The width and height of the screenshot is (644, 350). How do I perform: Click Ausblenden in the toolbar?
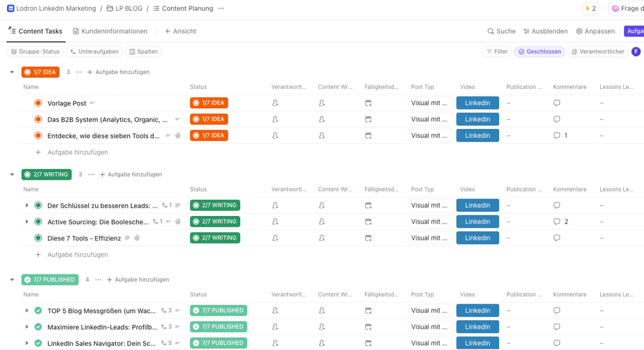pyautogui.click(x=545, y=31)
